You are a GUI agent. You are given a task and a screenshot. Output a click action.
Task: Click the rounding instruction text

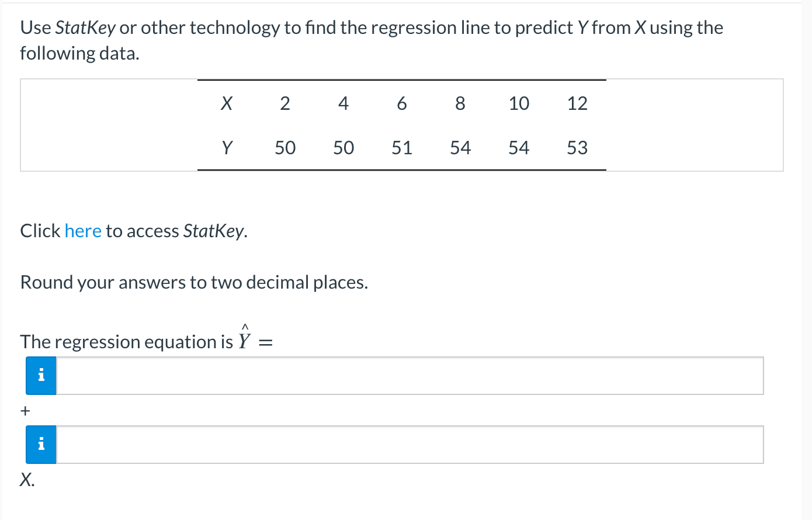193,282
